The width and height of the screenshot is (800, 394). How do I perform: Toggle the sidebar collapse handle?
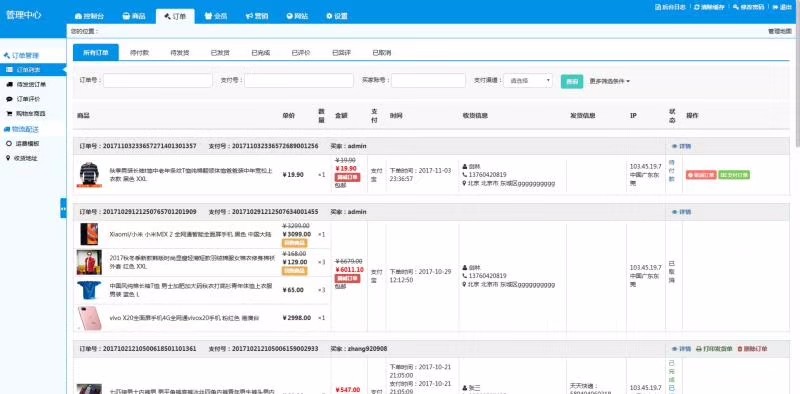[x=63, y=208]
